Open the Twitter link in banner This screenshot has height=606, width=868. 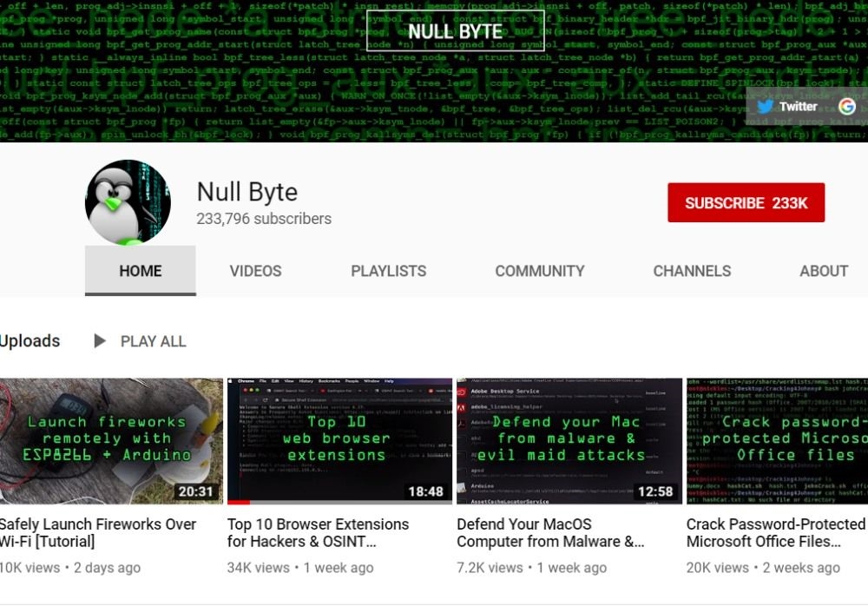(787, 107)
